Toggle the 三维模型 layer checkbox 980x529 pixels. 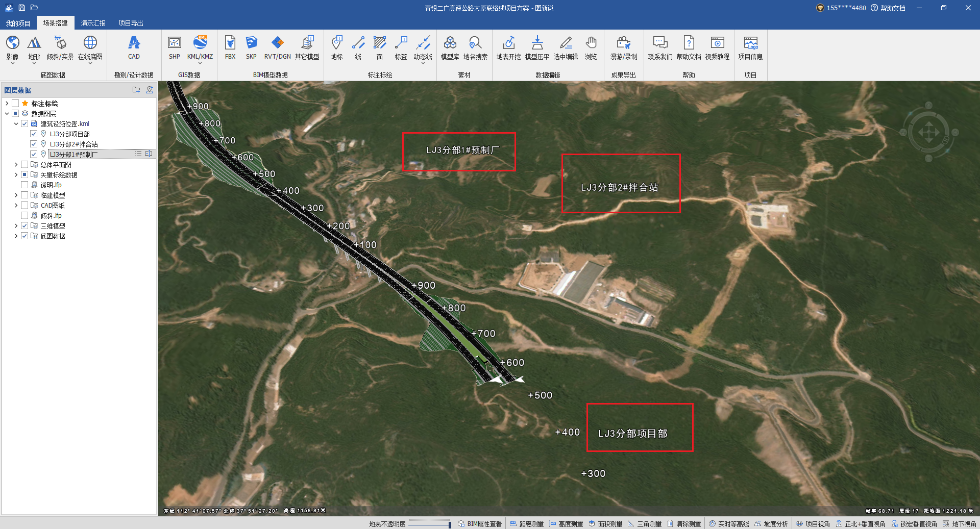pos(24,226)
